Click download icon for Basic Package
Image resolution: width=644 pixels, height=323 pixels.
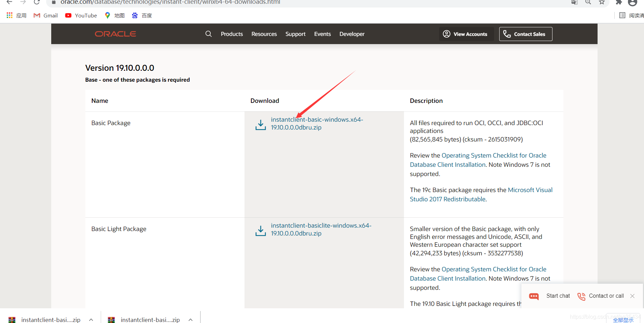(x=261, y=125)
